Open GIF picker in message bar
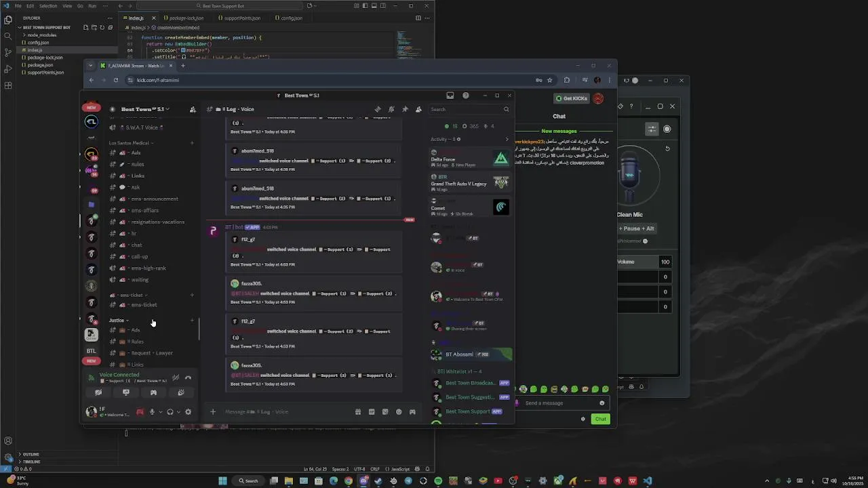Screen dimensions: 868x488 pos(372,411)
